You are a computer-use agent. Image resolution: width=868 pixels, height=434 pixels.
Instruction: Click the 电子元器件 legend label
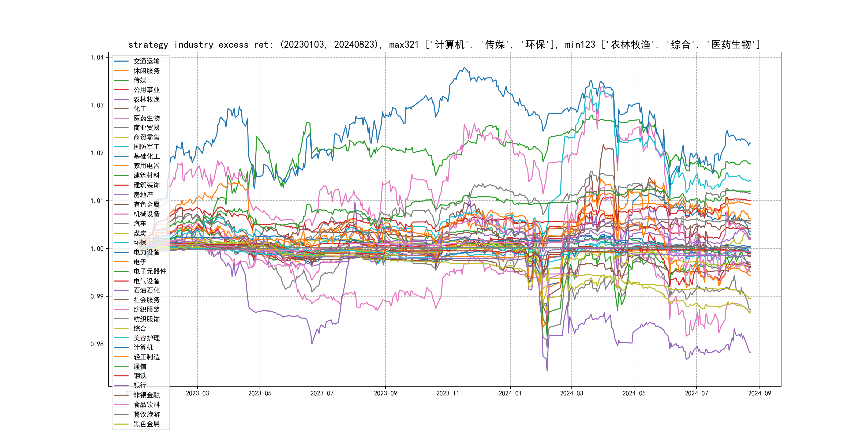[x=149, y=271]
